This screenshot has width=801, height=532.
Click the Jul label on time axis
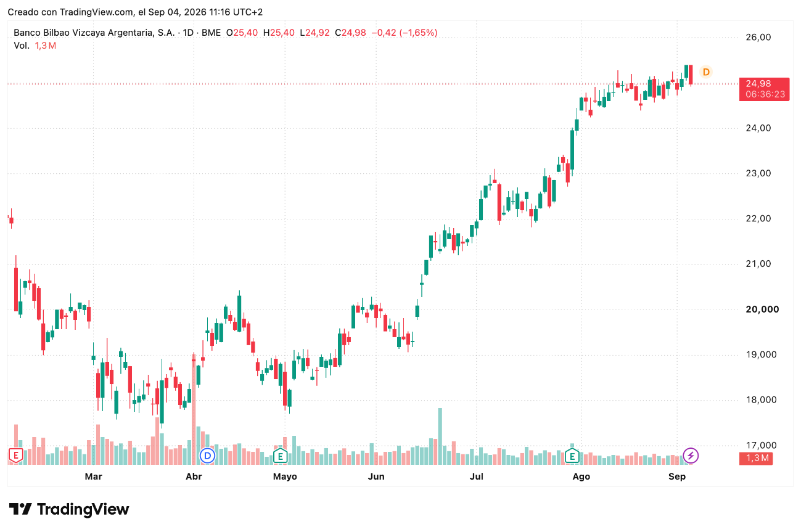pyautogui.click(x=476, y=477)
